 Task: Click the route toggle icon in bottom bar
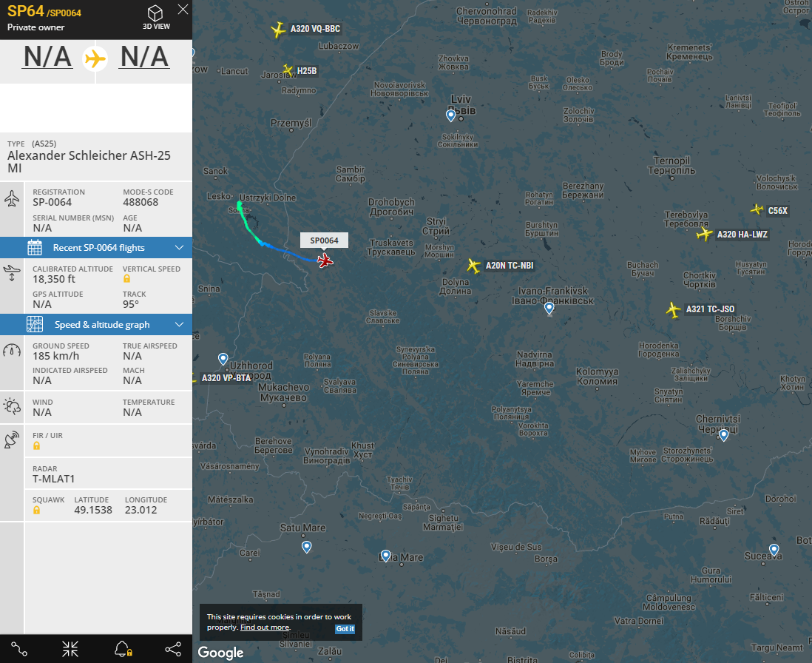19,649
